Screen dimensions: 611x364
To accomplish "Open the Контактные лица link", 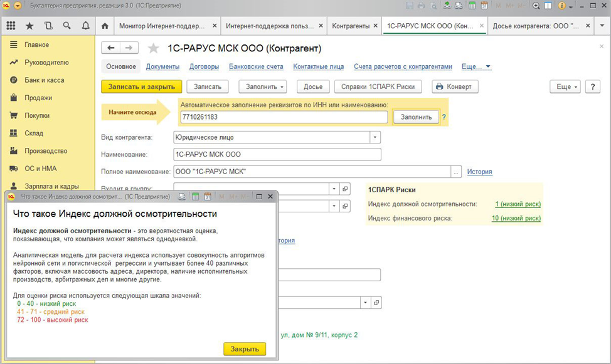I will [318, 66].
